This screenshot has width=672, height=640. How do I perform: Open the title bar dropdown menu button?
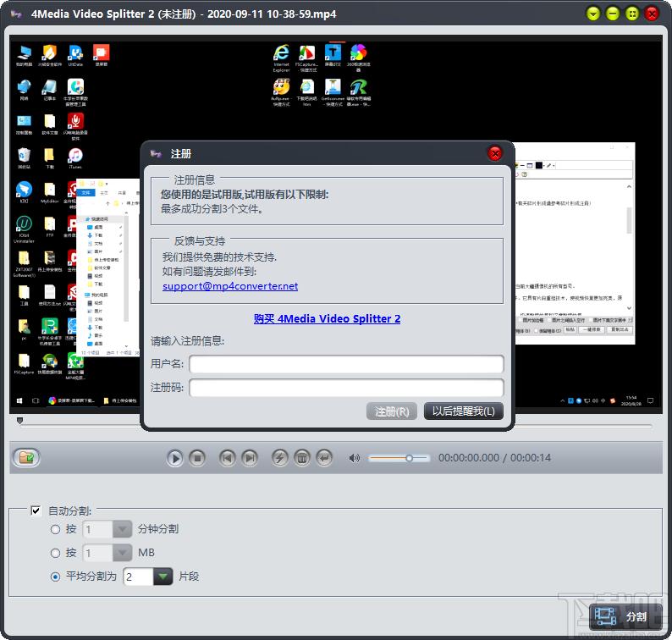(593, 14)
